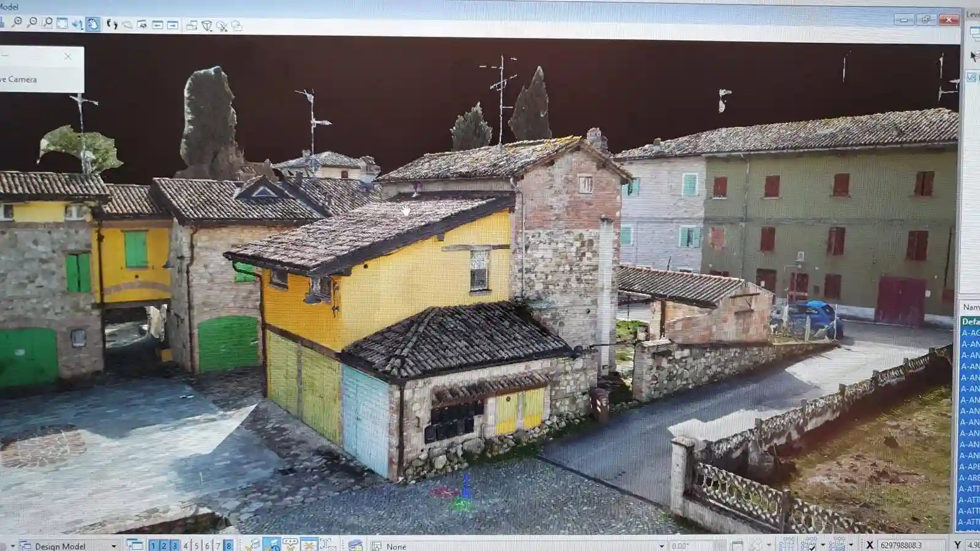Toggle view window 8 button

(x=228, y=545)
